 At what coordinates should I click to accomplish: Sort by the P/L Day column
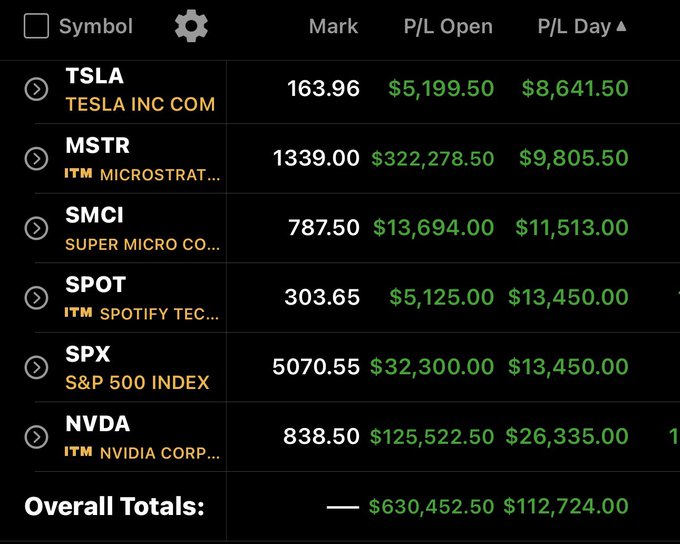coord(573,27)
